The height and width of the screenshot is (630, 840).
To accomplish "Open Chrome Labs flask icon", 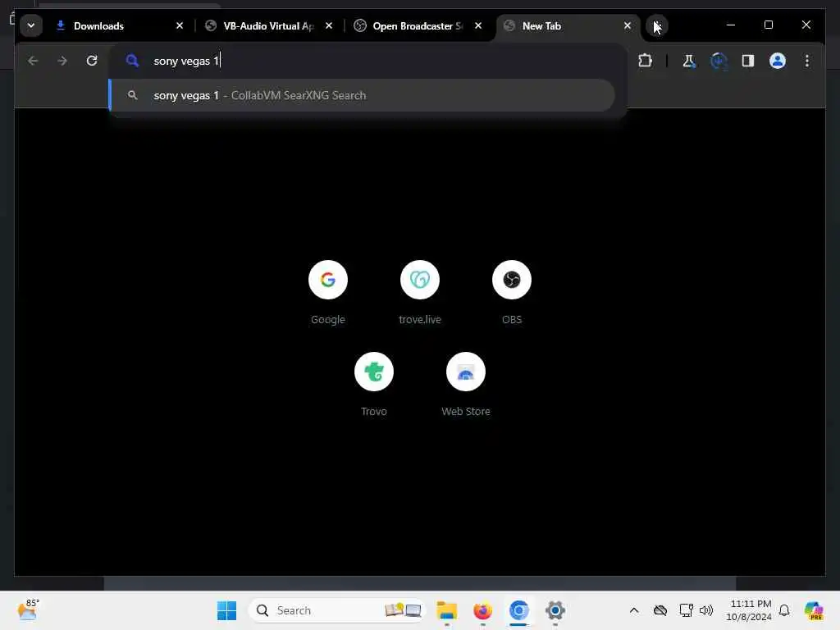I will point(689,61).
